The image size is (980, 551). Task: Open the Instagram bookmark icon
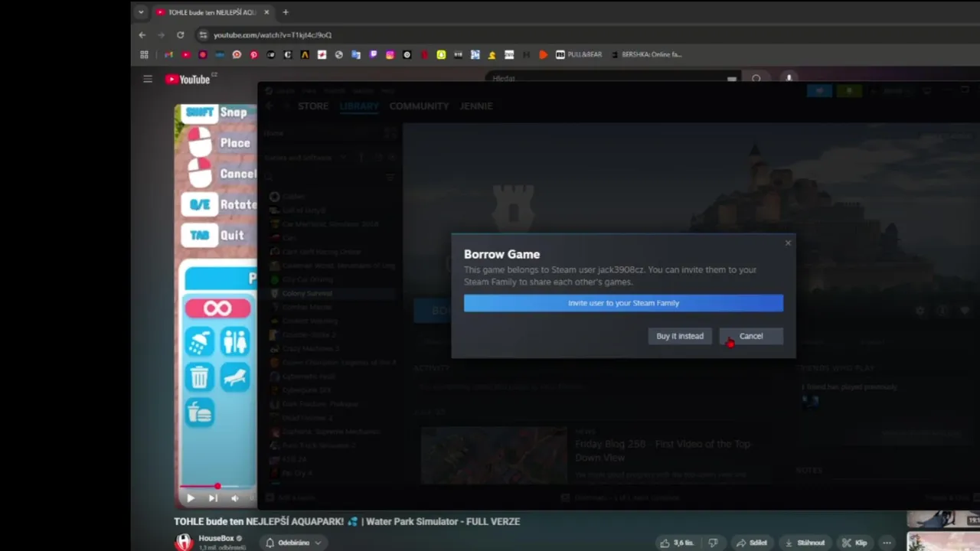tap(390, 54)
